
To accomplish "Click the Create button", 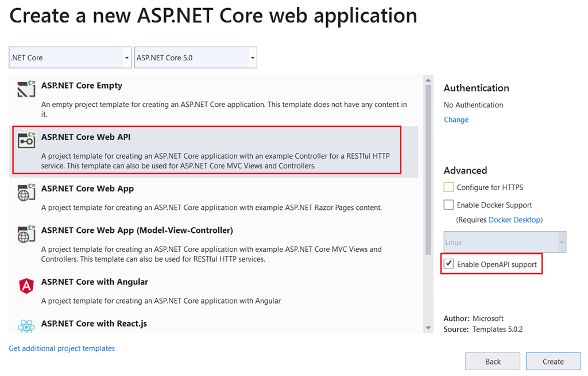I will click(x=553, y=361).
